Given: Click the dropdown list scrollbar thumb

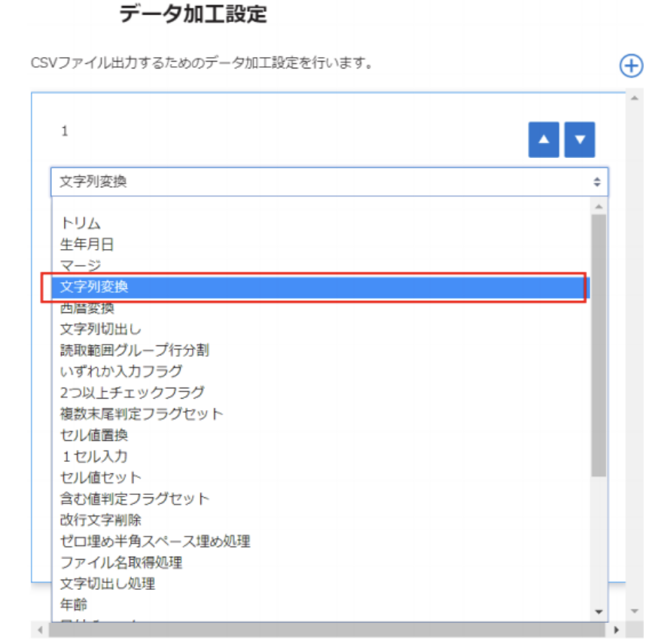Looking at the screenshot, I should 599,346.
